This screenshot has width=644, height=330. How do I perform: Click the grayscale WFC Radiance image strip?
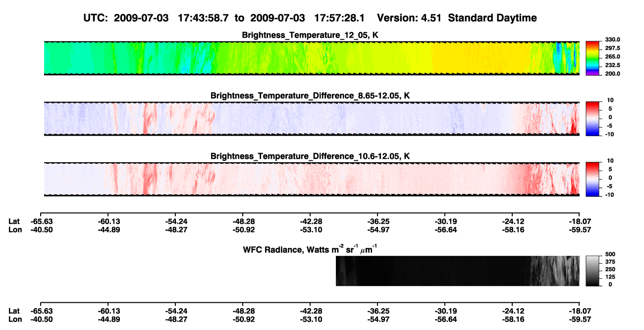pos(457,271)
